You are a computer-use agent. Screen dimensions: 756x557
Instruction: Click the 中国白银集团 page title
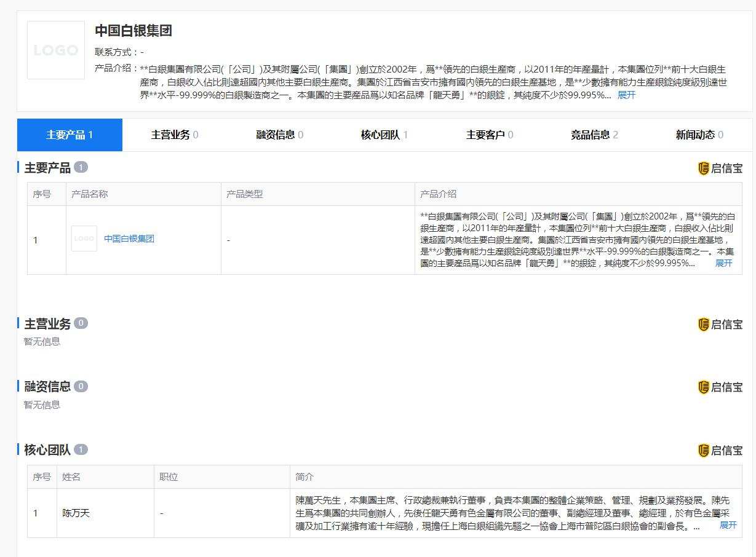[x=133, y=31]
